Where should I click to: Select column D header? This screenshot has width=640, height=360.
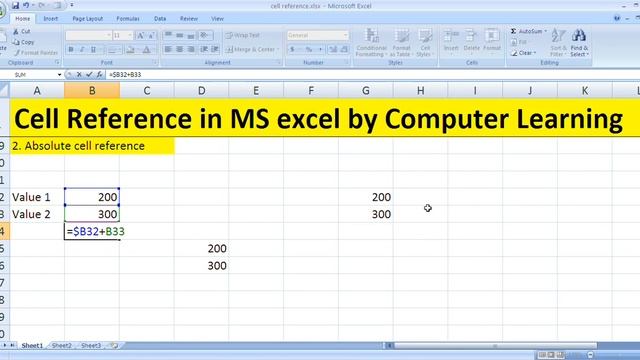pos(202,90)
